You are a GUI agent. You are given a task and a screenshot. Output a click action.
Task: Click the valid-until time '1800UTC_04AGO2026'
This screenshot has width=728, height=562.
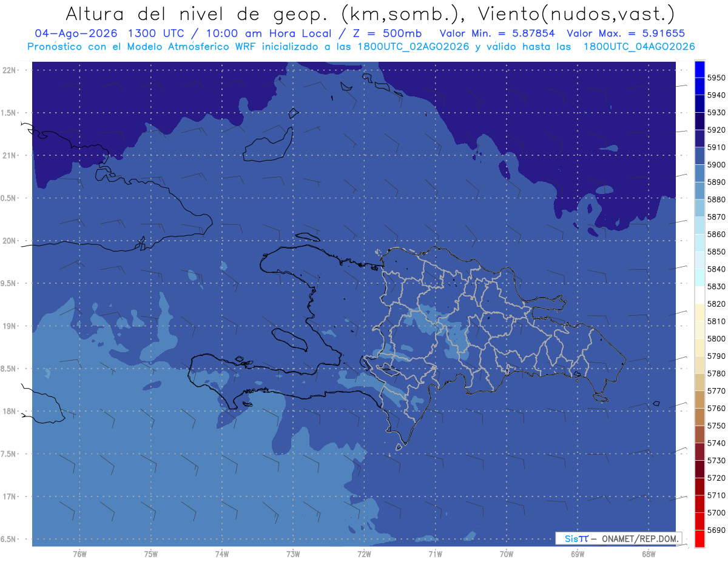point(639,47)
